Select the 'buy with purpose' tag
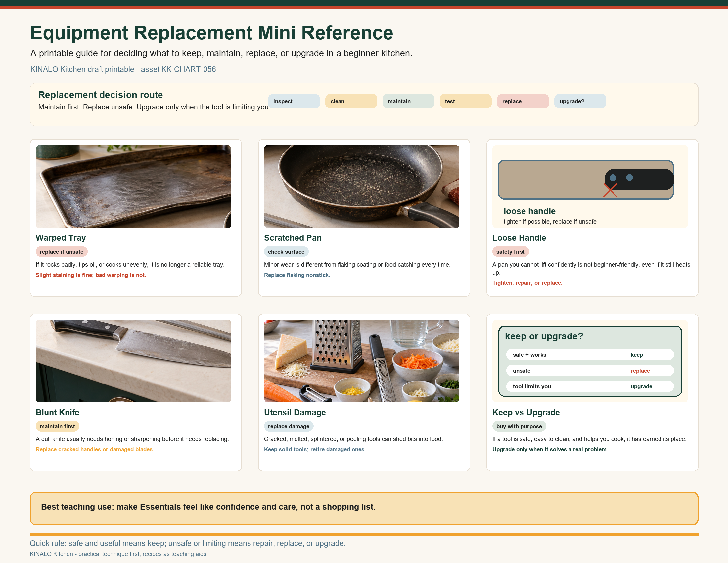The height and width of the screenshot is (563, 728). click(519, 426)
